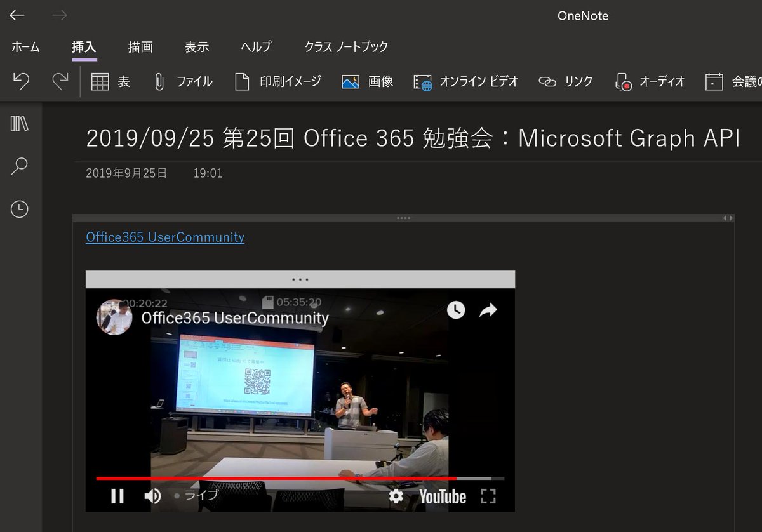This screenshot has width=762, height=532.
Task: Click the Watch later clock icon
Action: click(x=456, y=310)
